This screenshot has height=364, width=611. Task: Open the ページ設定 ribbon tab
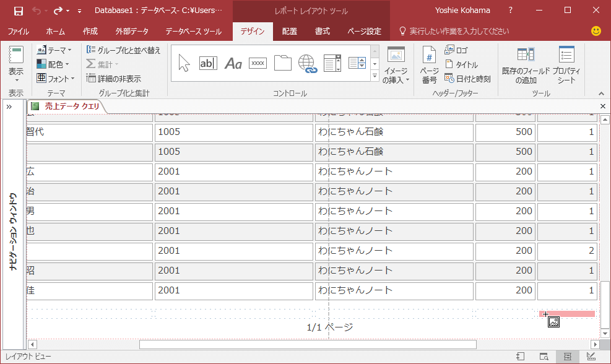click(x=365, y=31)
